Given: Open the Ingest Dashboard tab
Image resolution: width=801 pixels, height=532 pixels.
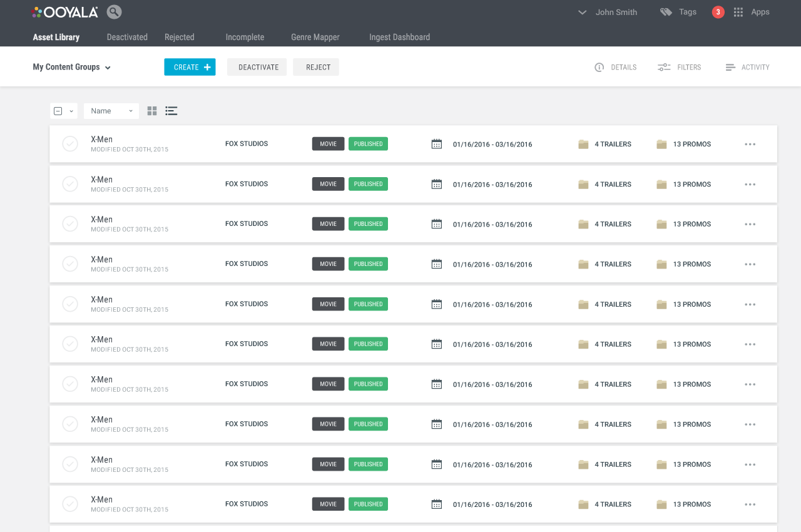Looking at the screenshot, I should (399, 37).
